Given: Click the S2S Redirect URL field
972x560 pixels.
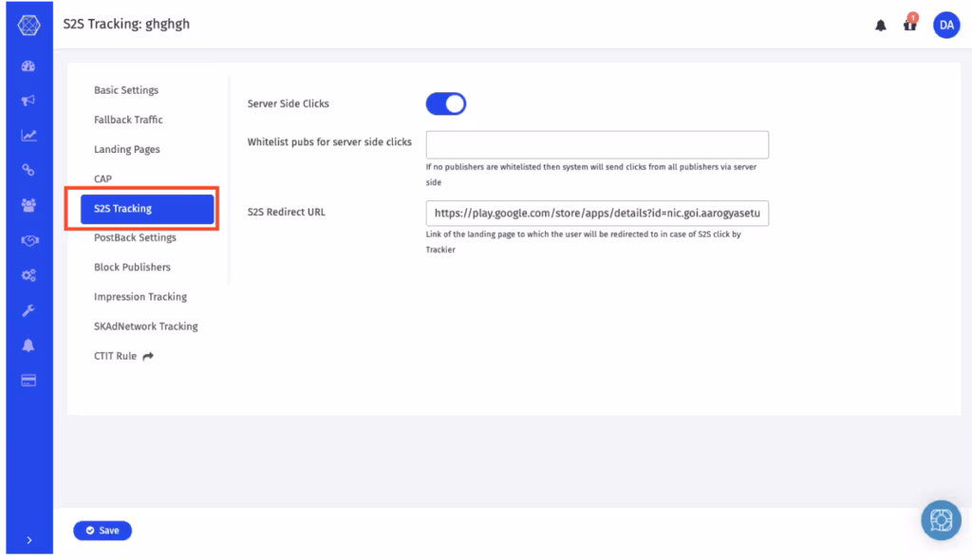Looking at the screenshot, I should pyautogui.click(x=597, y=214).
